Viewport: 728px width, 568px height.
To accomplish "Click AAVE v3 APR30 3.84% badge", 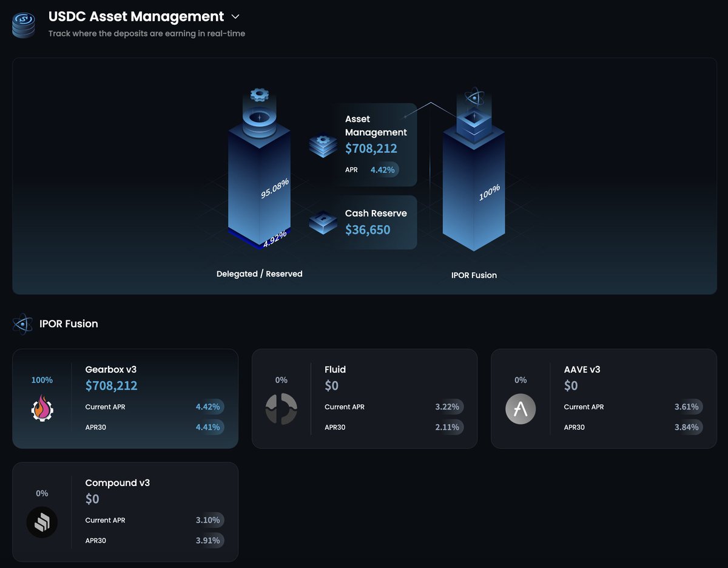I will click(687, 427).
